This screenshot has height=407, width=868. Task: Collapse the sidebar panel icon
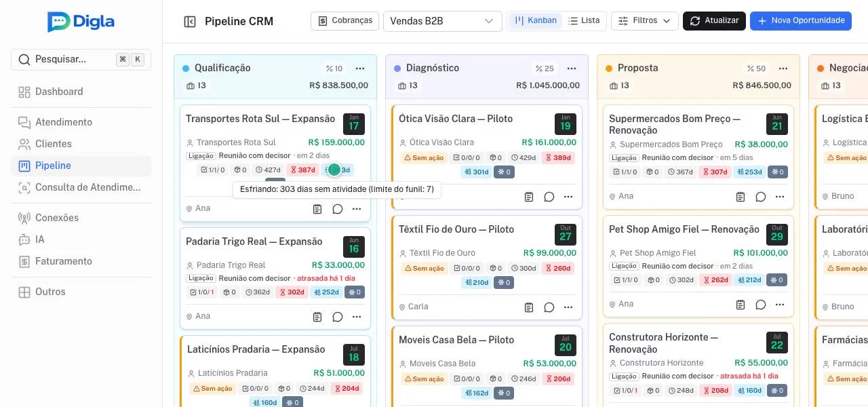pyautogui.click(x=190, y=22)
